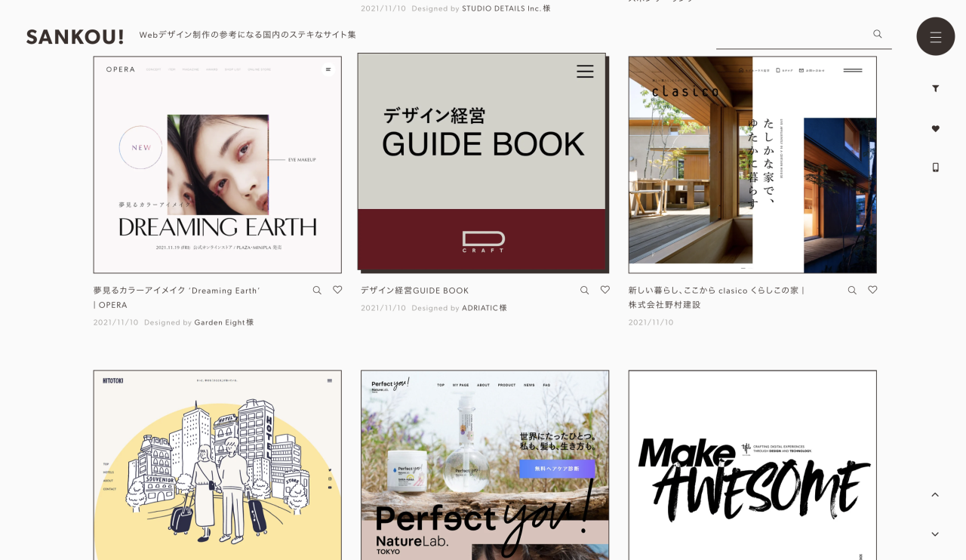Switch to mobile view via phone icon

click(x=935, y=168)
